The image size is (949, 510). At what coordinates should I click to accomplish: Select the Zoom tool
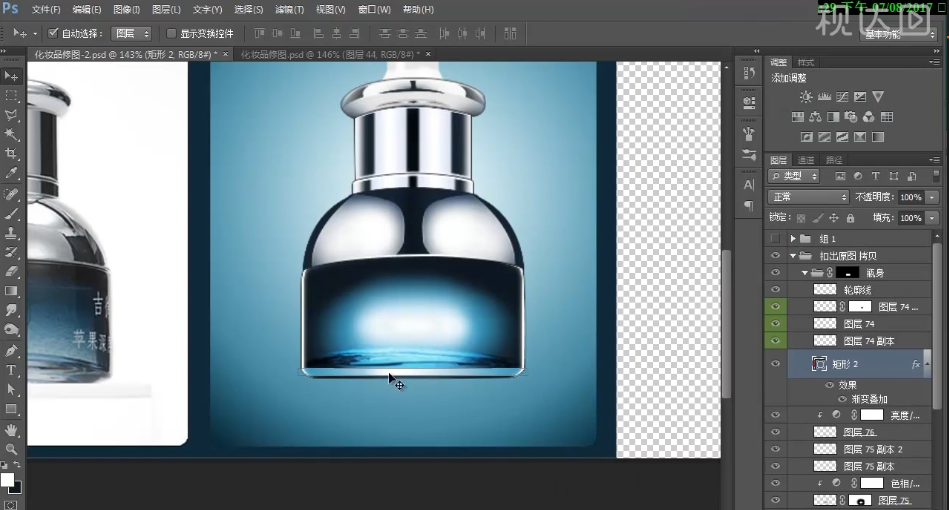[x=11, y=450]
